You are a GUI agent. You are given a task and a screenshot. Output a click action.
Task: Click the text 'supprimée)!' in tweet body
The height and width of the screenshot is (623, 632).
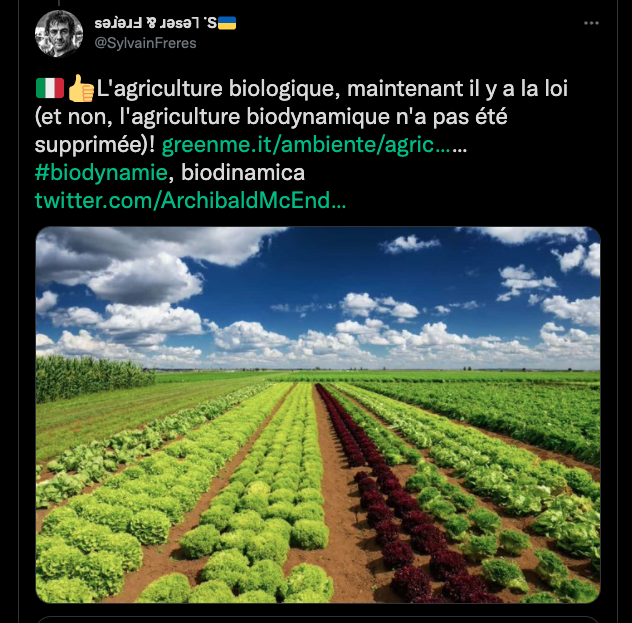click(95, 145)
